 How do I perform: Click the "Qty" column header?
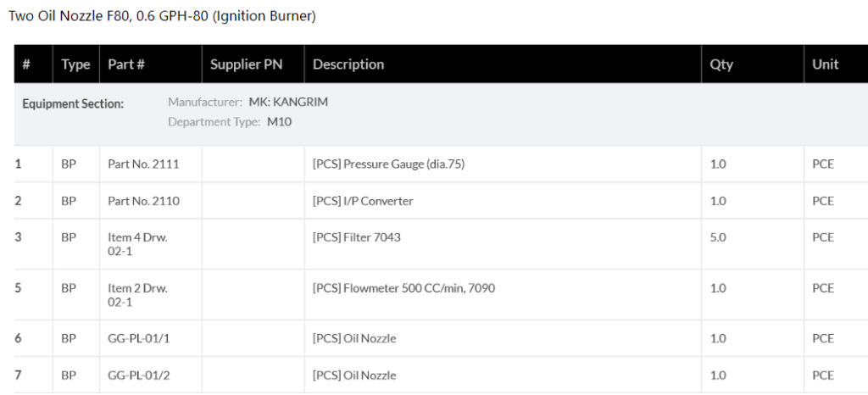(721, 64)
